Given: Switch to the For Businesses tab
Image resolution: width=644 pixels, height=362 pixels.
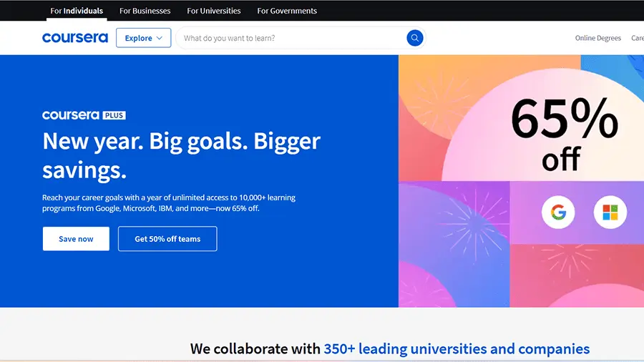Looking at the screenshot, I should [x=145, y=11].
